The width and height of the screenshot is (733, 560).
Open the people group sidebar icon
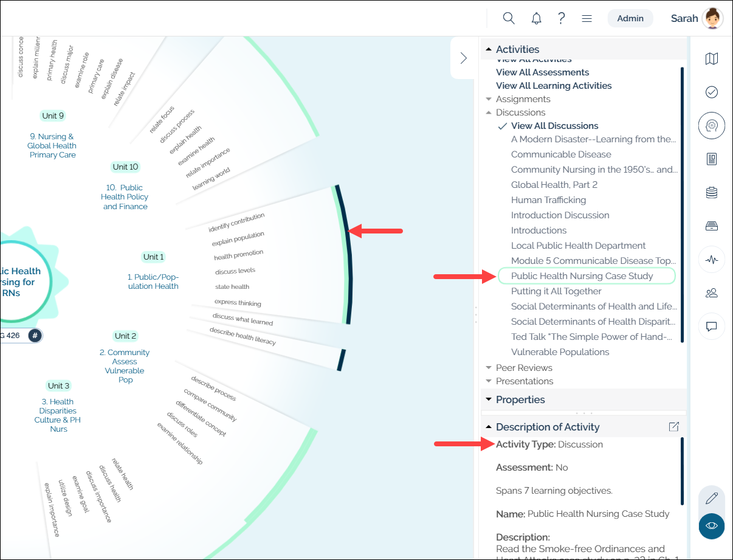(712, 293)
